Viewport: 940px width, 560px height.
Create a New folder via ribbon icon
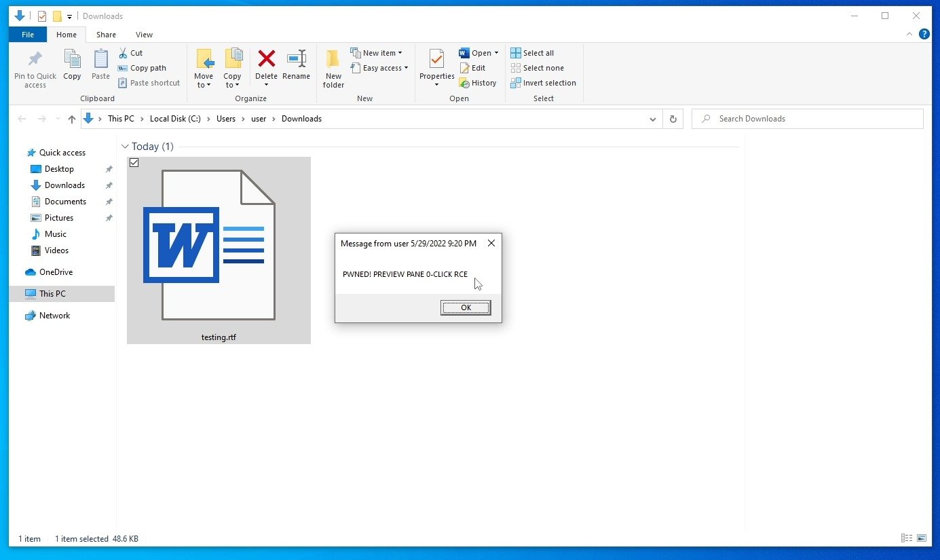coord(333,60)
